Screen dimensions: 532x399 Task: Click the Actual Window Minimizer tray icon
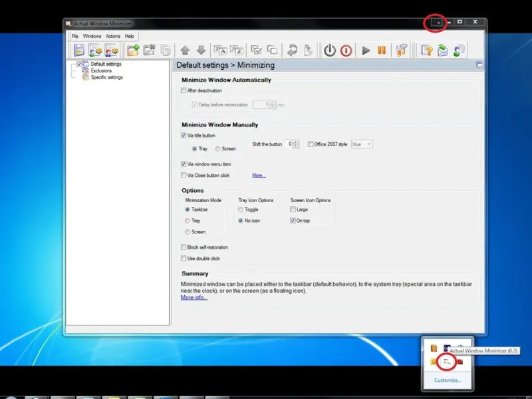[x=447, y=362]
